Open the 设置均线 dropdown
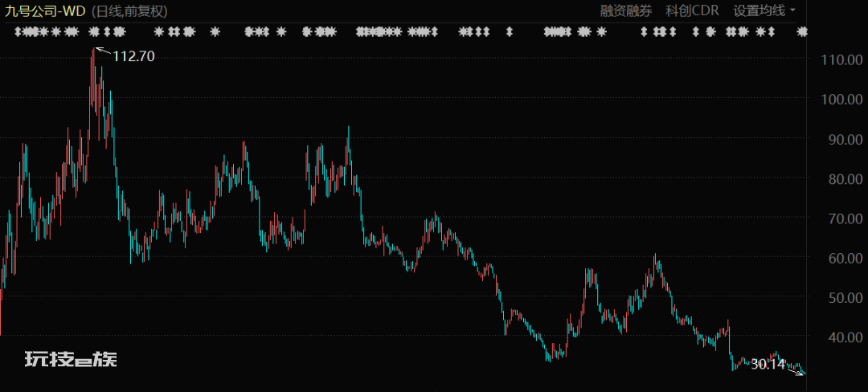Viewport: 868px width, 392px height. 764,10
